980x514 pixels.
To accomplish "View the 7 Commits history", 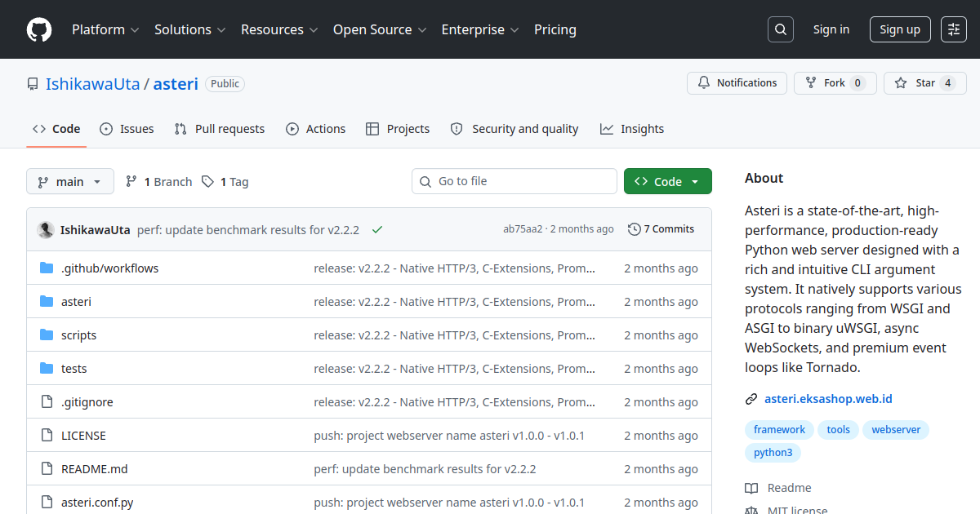I will [x=661, y=229].
